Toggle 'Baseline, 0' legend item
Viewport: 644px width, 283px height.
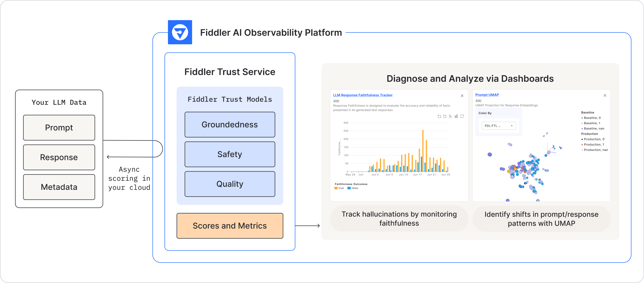click(x=591, y=118)
